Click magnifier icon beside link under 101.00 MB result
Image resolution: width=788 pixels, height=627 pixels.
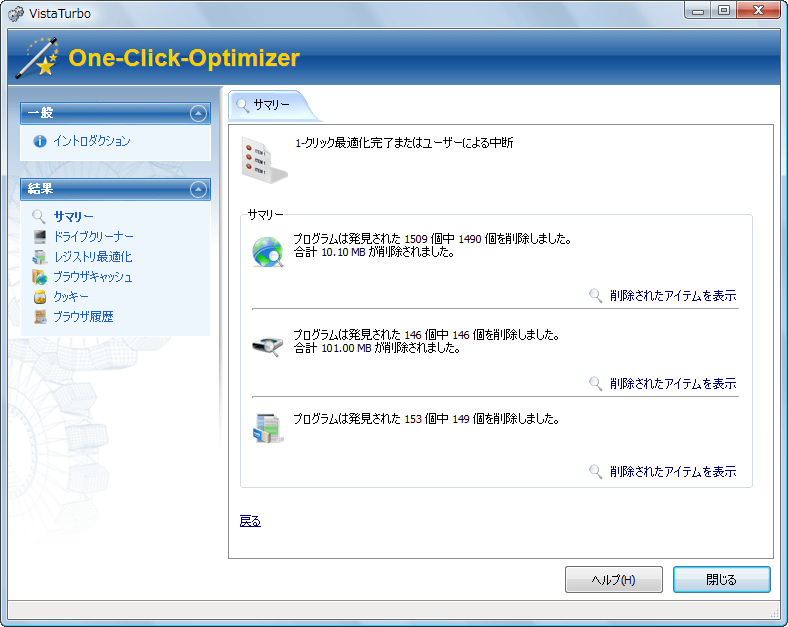pos(595,383)
